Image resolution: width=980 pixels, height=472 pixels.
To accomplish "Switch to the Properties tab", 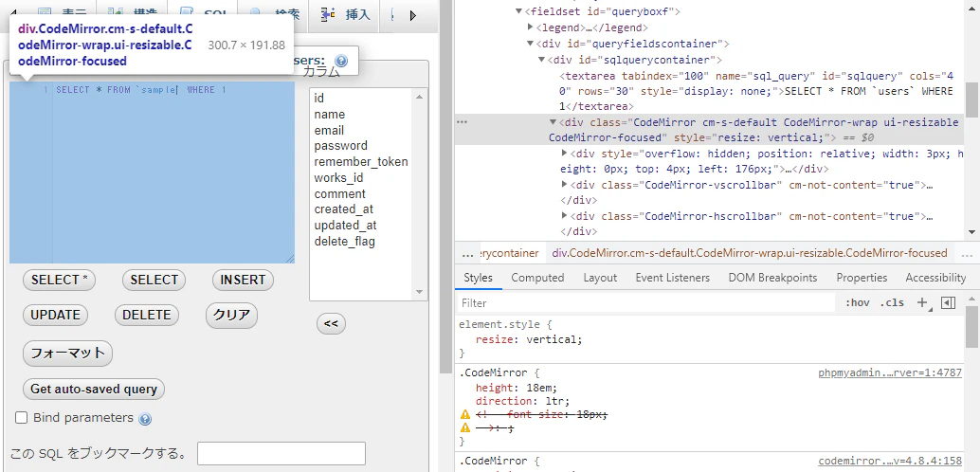I will click(862, 278).
